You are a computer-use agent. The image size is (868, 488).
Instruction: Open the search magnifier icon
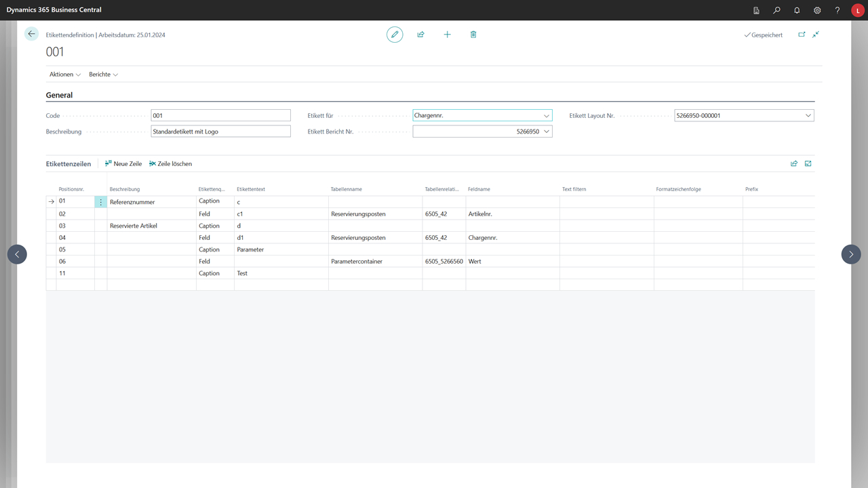click(776, 10)
